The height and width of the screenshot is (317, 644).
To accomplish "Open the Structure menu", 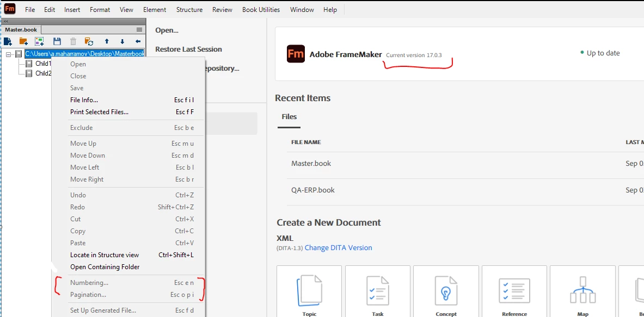I will (189, 9).
